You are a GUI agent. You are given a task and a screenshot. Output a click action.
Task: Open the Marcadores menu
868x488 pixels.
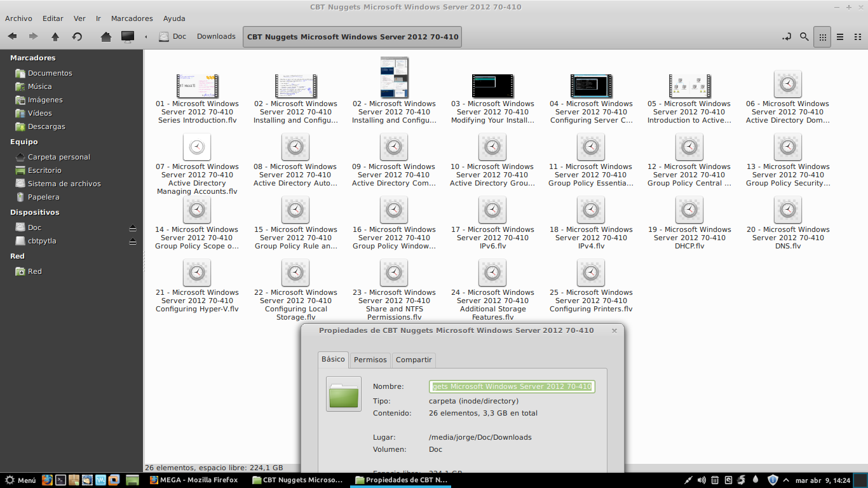click(x=132, y=18)
